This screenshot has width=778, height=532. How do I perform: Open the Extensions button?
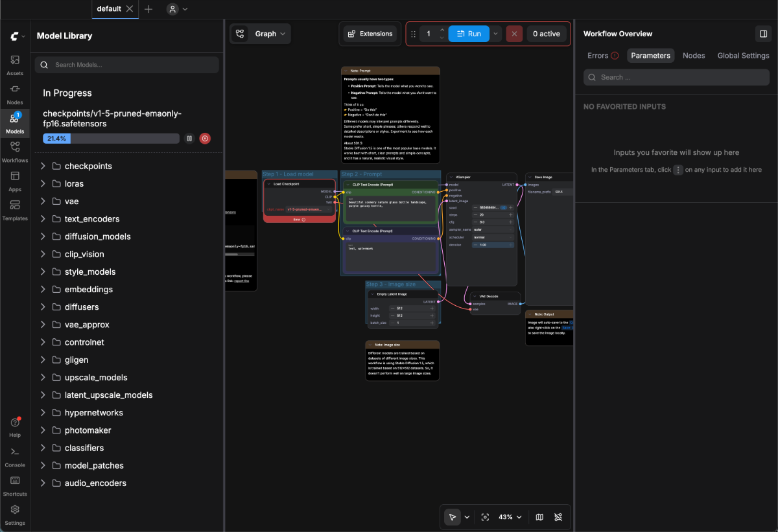point(369,34)
